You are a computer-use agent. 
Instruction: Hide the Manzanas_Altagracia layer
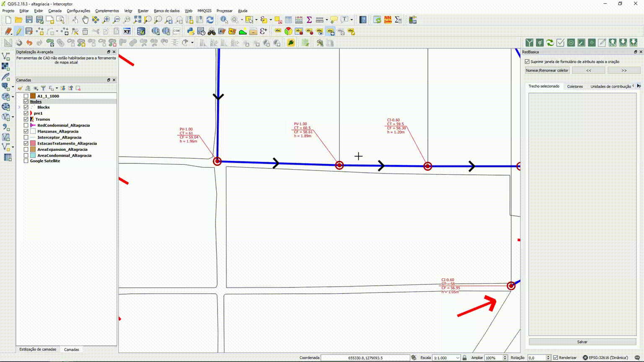[26, 131]
